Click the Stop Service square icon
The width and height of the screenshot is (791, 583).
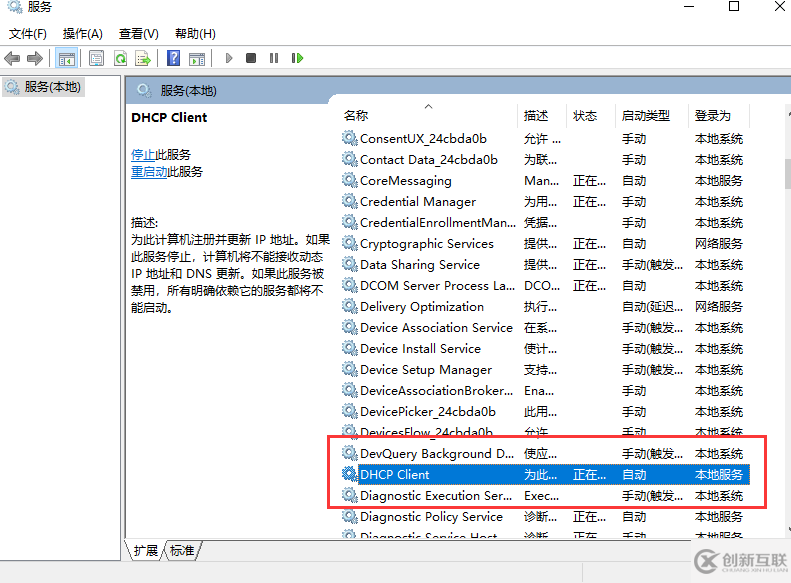tap(251, 59)
